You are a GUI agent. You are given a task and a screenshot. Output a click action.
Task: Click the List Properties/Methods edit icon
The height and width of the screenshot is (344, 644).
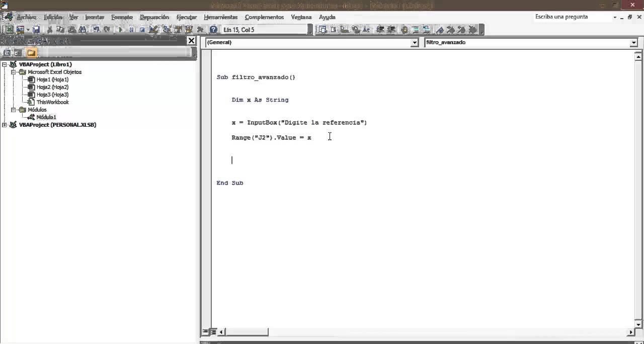point(322,30)
